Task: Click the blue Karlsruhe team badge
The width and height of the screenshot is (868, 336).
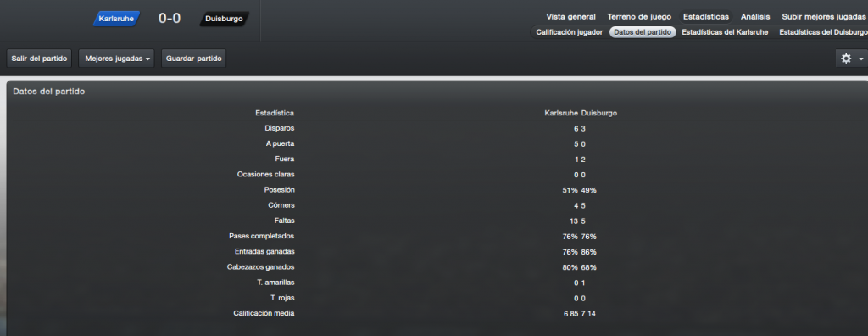Action: point(116,19)
